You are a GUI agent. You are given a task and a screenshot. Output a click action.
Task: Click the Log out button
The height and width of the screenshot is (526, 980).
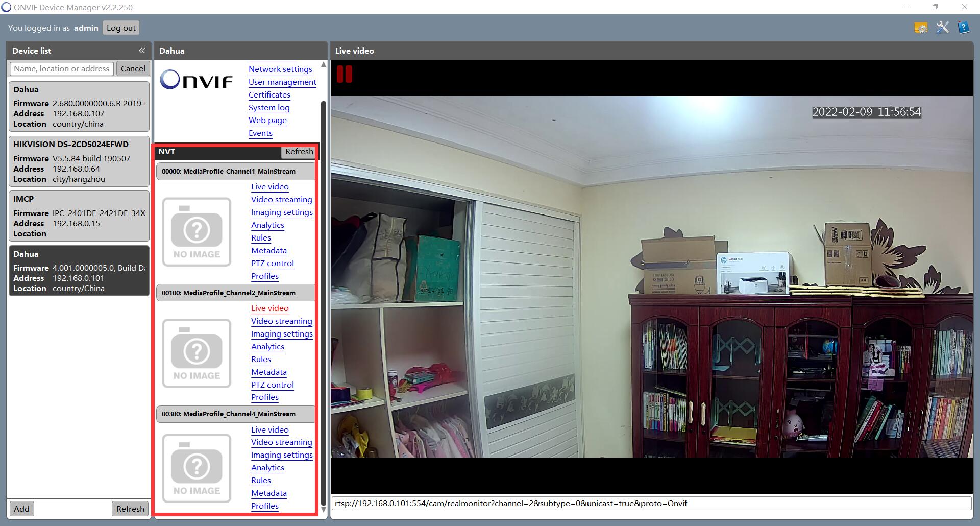tap(121, 28)
